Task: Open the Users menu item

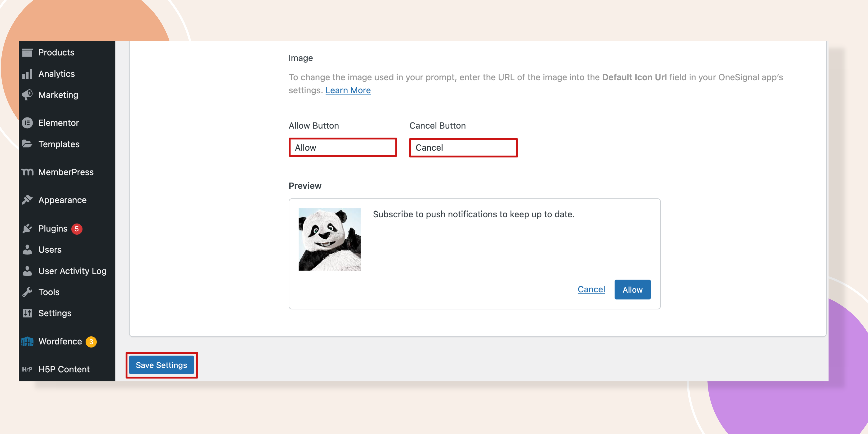Action: [50, 250]
